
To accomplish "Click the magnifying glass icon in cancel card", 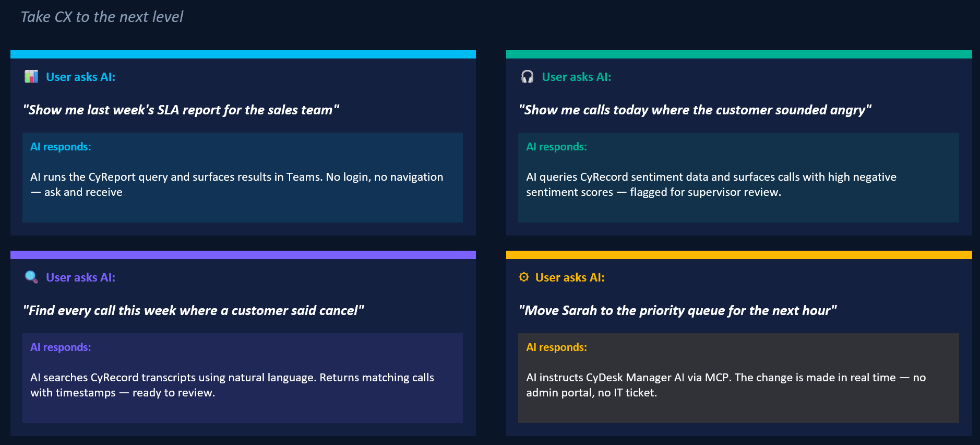I will tap(31, 277).
